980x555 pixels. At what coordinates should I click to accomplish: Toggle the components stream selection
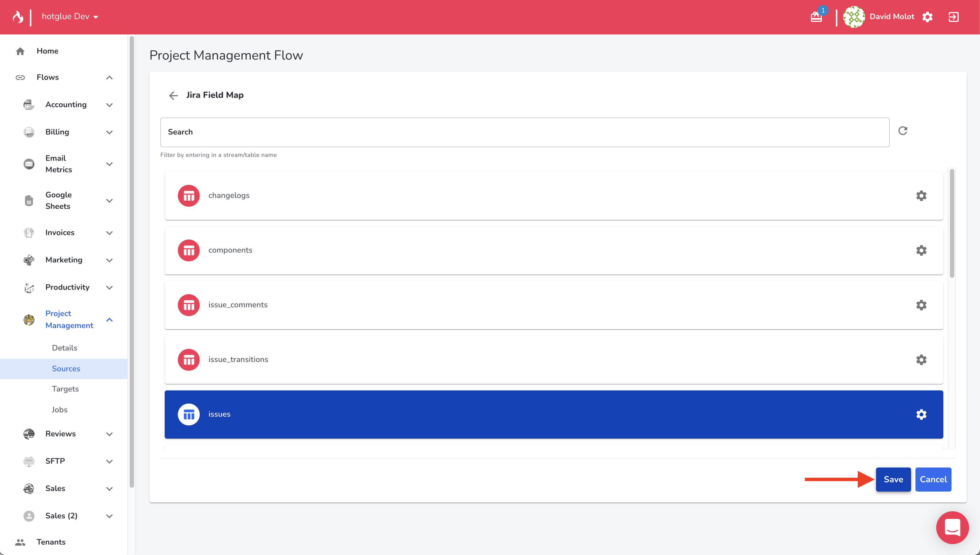[534, 250]
